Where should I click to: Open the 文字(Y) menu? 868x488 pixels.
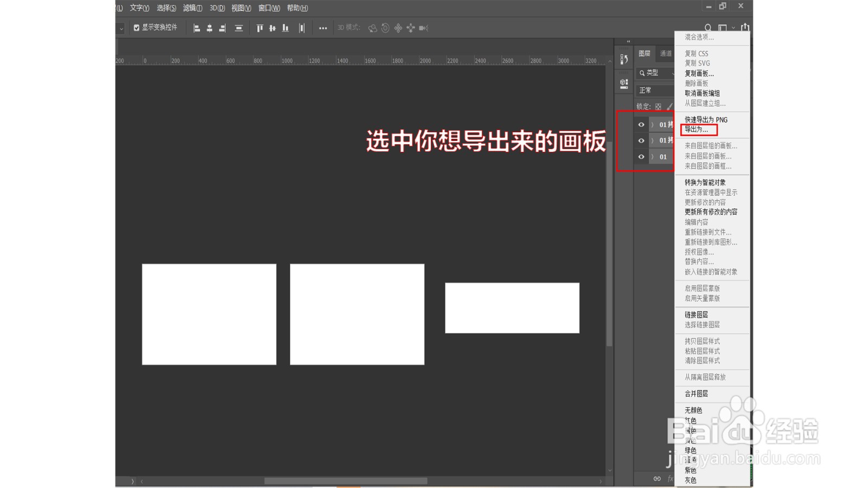pyautogui.click(x=139, y=8)
